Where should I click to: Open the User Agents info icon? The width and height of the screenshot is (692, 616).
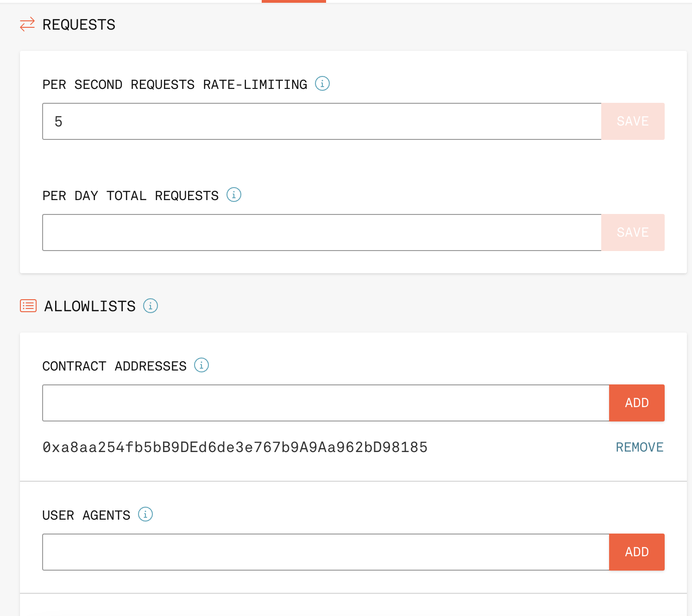click(x=145, y=514)
